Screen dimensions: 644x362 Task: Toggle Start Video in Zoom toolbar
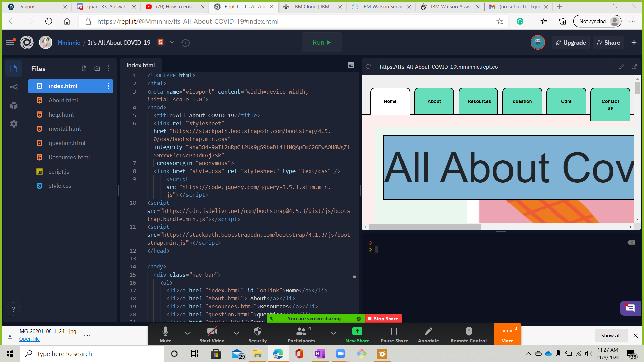[x=212, y=334]
